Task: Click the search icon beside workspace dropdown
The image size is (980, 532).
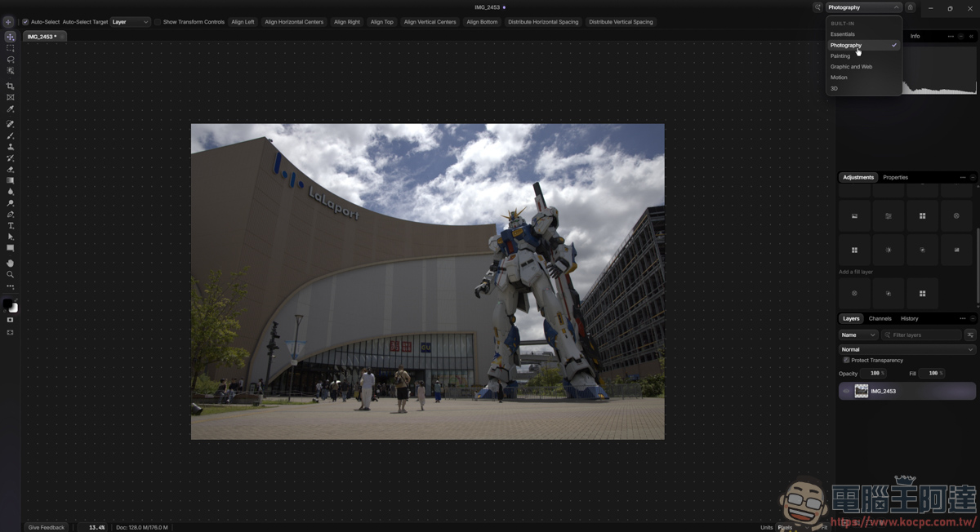Action: pyautogui.click(x=817, y=7)
